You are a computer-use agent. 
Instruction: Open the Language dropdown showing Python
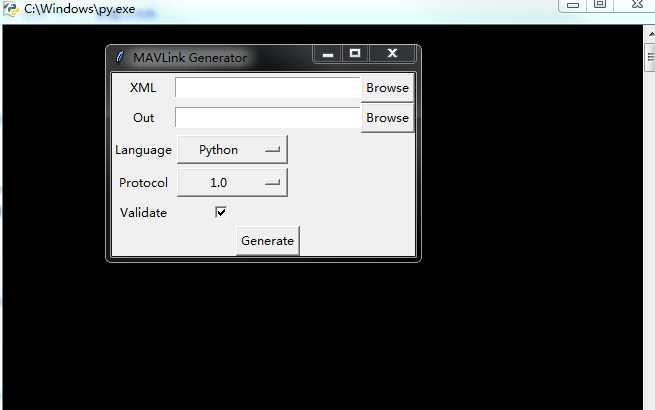[232, 150]
